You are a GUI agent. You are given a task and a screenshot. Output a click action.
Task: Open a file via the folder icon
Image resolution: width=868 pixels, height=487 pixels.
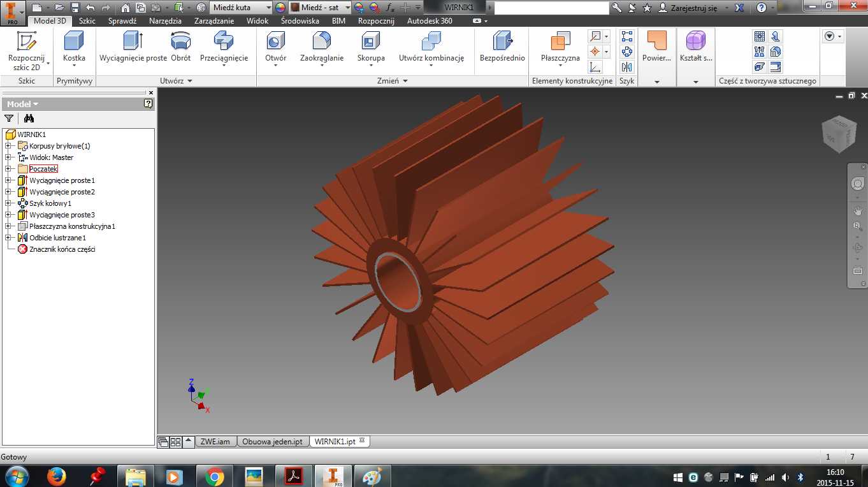coord(60,8)
